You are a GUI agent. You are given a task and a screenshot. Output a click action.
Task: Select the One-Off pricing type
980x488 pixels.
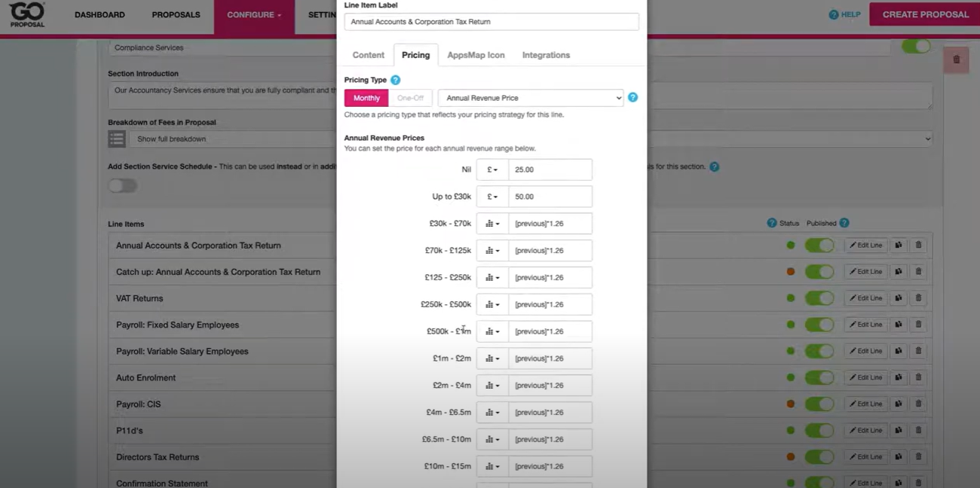(x=410, y=98)
